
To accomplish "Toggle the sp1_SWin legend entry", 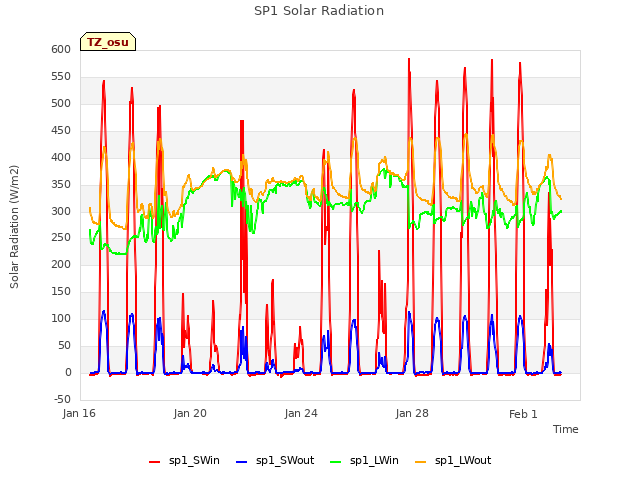I will [184, 461].
